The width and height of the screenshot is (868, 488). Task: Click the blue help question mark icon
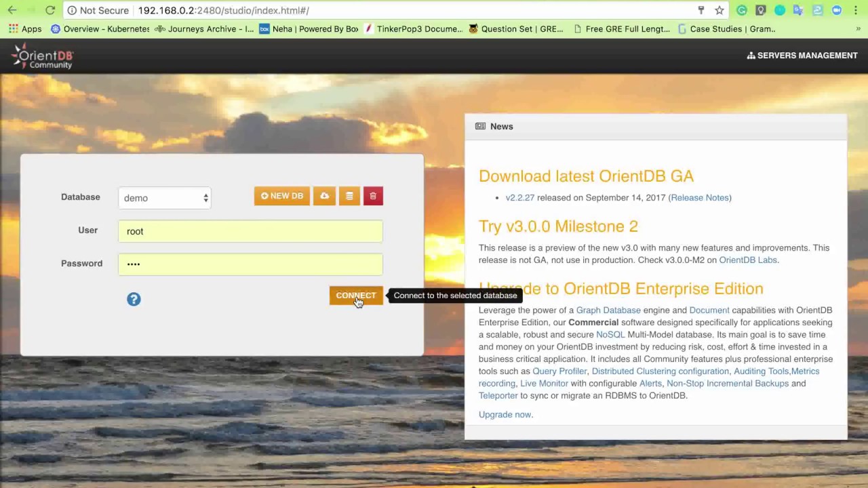(134, 299)
